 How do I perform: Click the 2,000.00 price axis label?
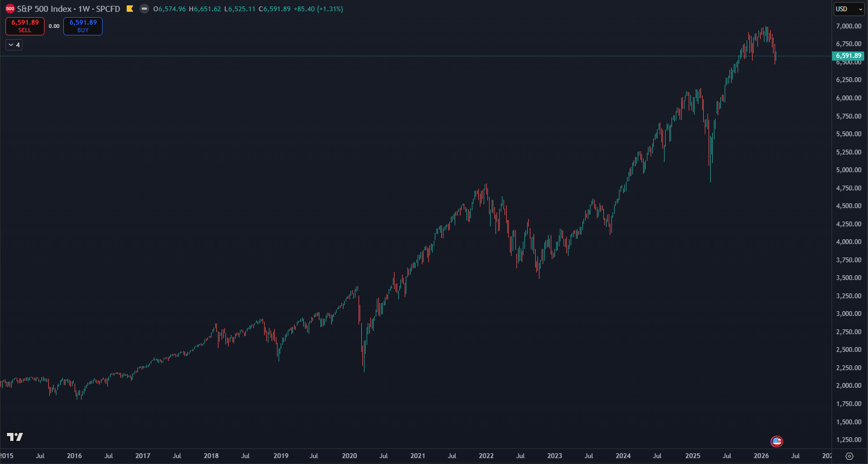849,386
